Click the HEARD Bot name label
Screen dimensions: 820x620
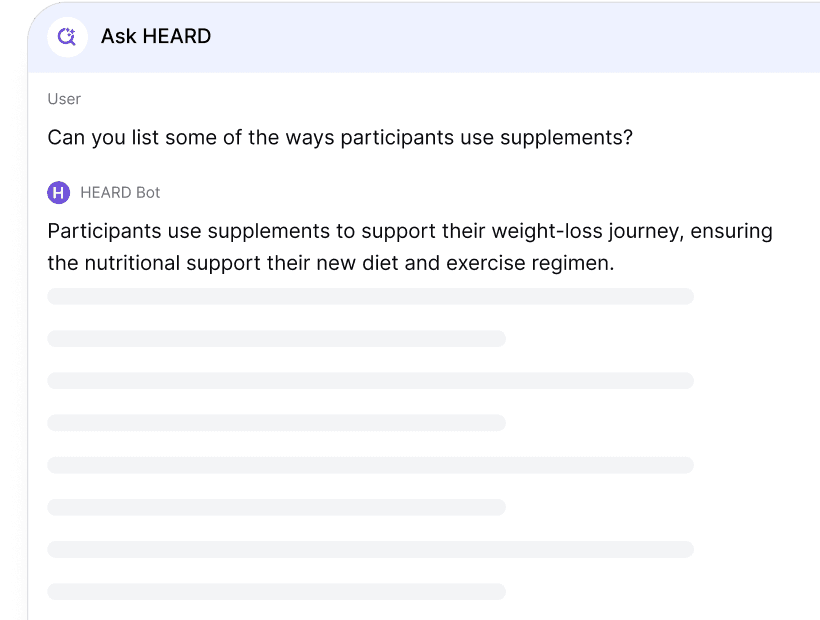[x=120, y=192]
